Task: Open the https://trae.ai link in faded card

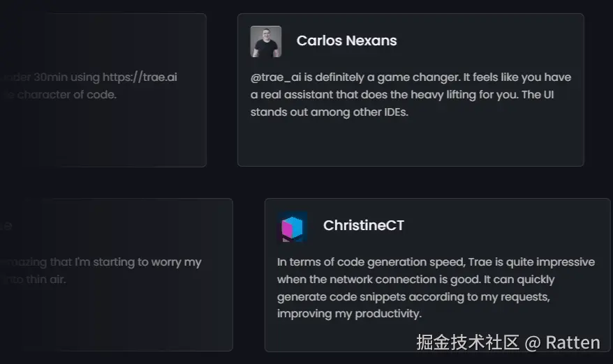Action: point(140,77)
